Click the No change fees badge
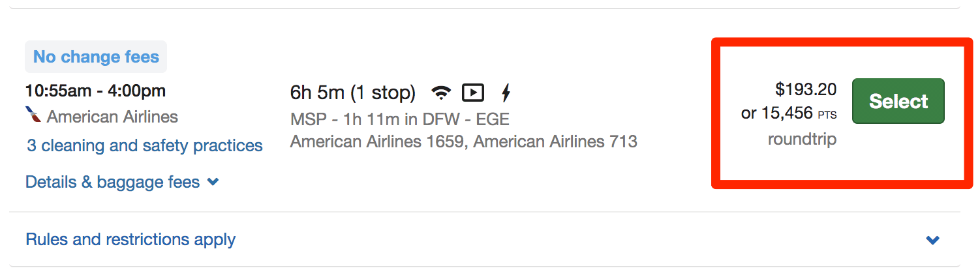Screen dimensions: 980x279 click(x=96, y=57)
